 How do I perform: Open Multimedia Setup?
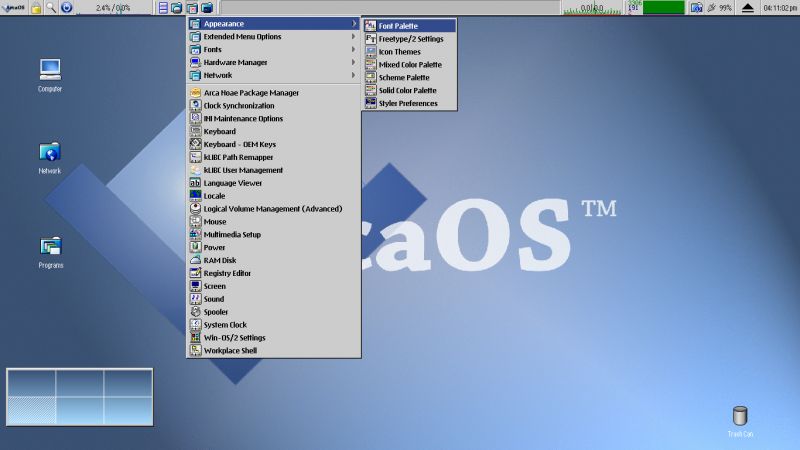click(x=273, y=235)
